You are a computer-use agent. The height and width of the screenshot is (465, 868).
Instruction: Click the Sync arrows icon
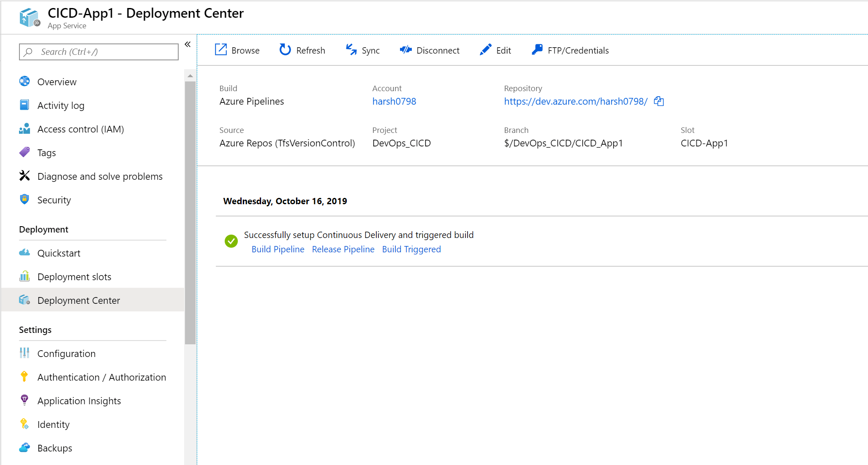pyautogui.click(x=351, y=50)
